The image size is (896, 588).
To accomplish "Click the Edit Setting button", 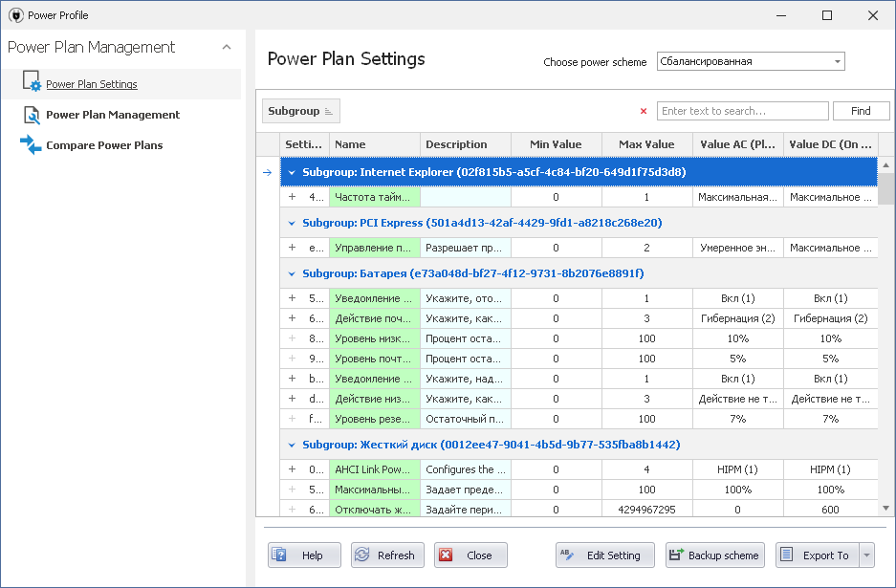I will (x=604, y=555).
